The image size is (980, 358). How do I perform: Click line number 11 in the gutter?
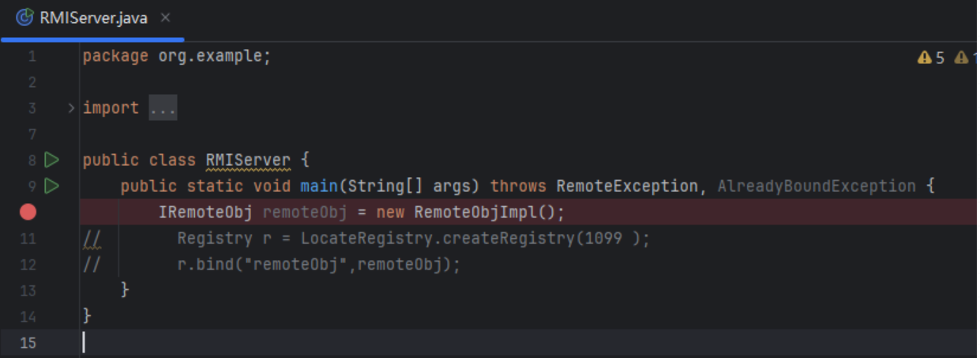28,238
